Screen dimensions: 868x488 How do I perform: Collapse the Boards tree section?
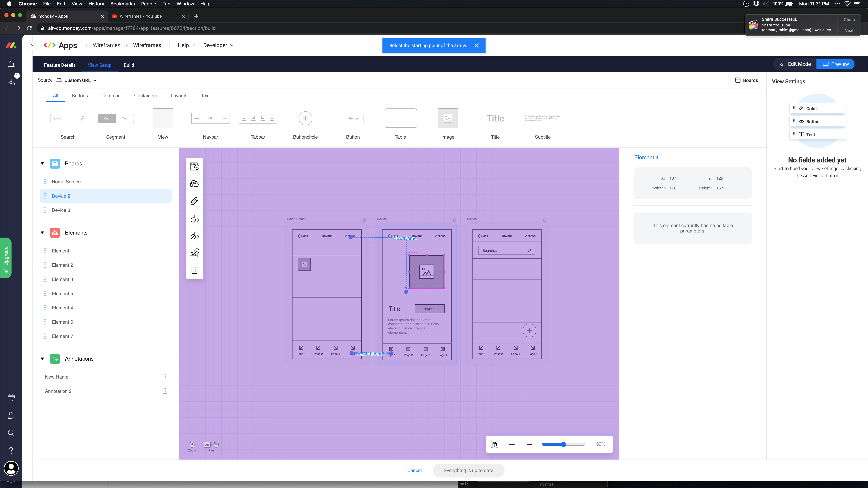(x=42, y=164)
